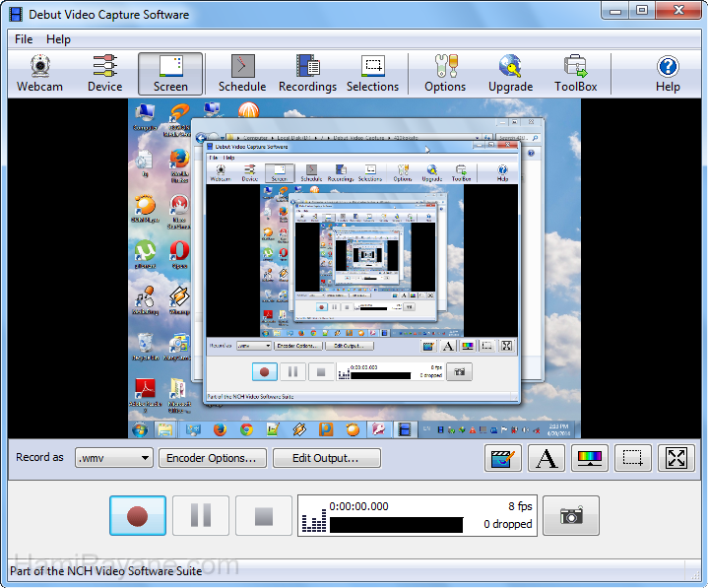708x588 pixels.
Task: Open the Schedule recordings tool
Action: tap(242, 74)
